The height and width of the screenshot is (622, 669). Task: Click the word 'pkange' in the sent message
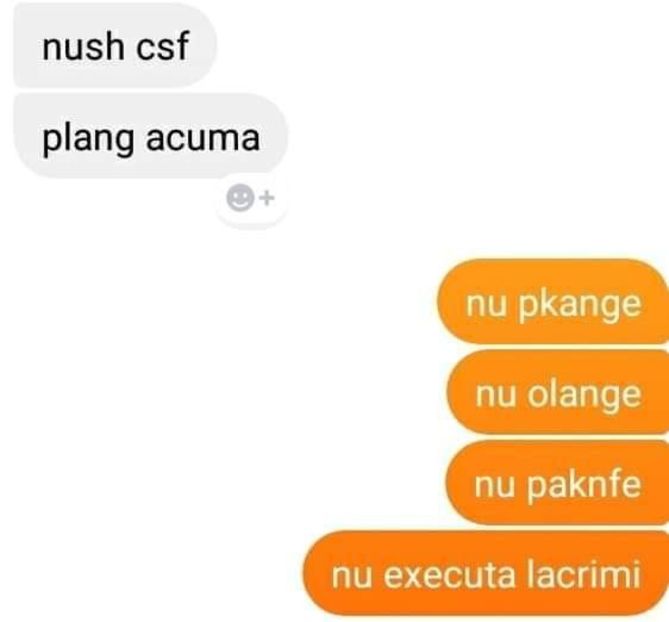pos(579,305)
